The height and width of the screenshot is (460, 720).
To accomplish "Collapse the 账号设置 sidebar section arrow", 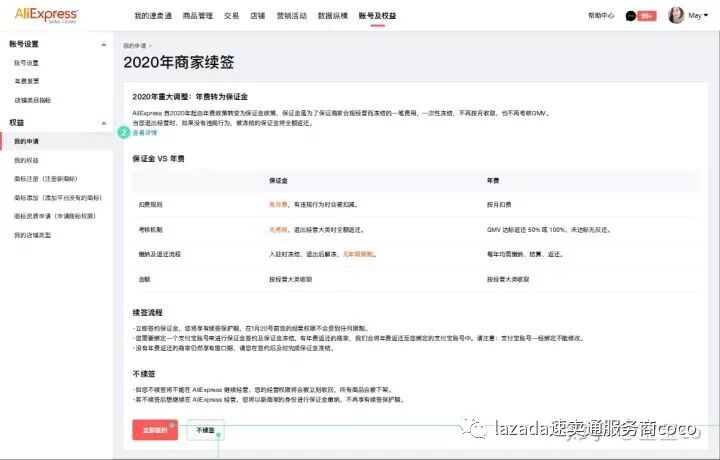I will coord(104,45).
